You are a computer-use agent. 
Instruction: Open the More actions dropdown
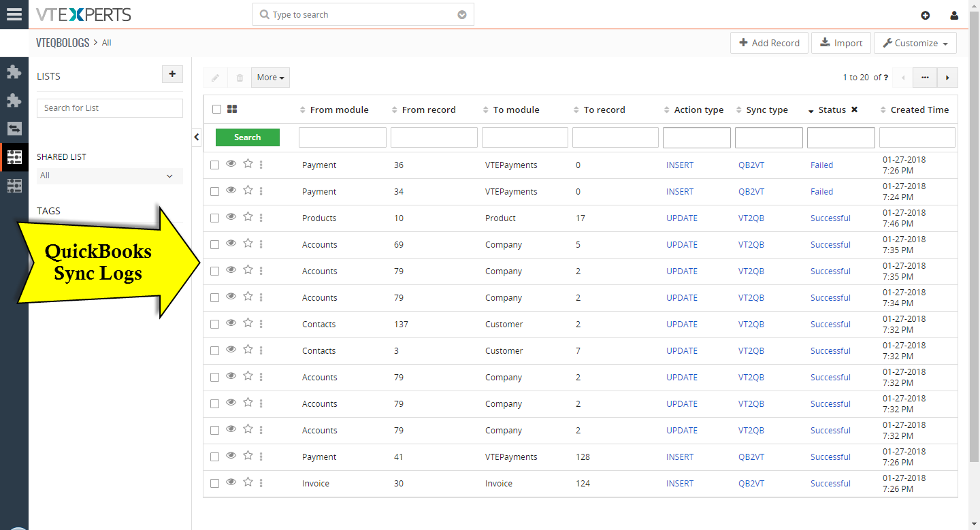270,78
